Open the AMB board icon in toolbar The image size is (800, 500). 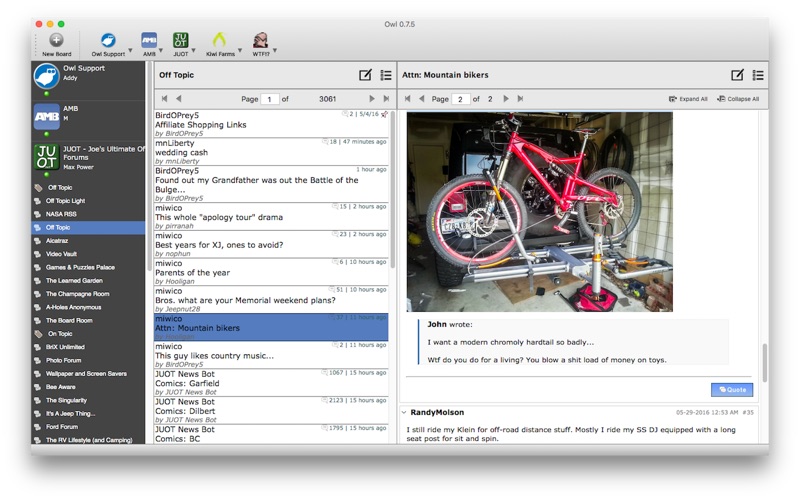coord(149,40)
